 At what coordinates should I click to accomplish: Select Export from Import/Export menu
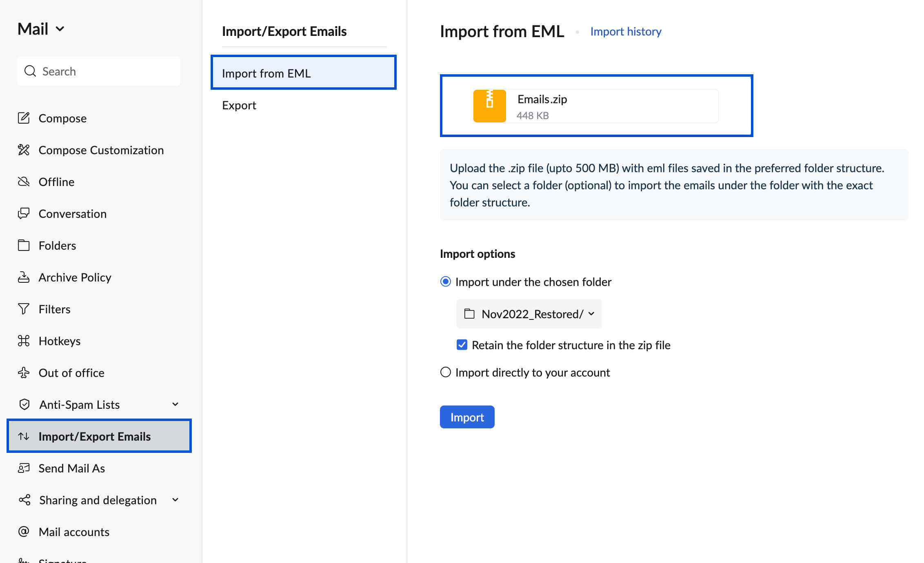coord(240,105)
